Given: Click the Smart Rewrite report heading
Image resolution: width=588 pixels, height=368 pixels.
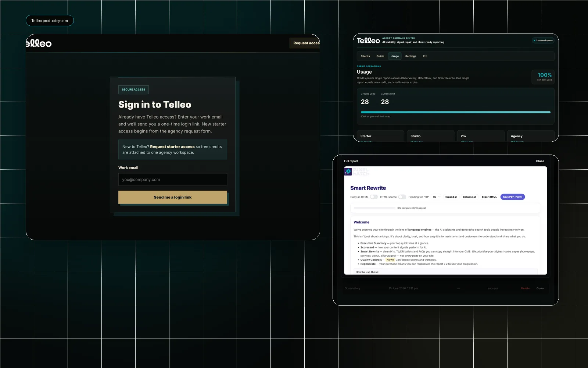Looking at the screenshot, I should tap(368, 188).
